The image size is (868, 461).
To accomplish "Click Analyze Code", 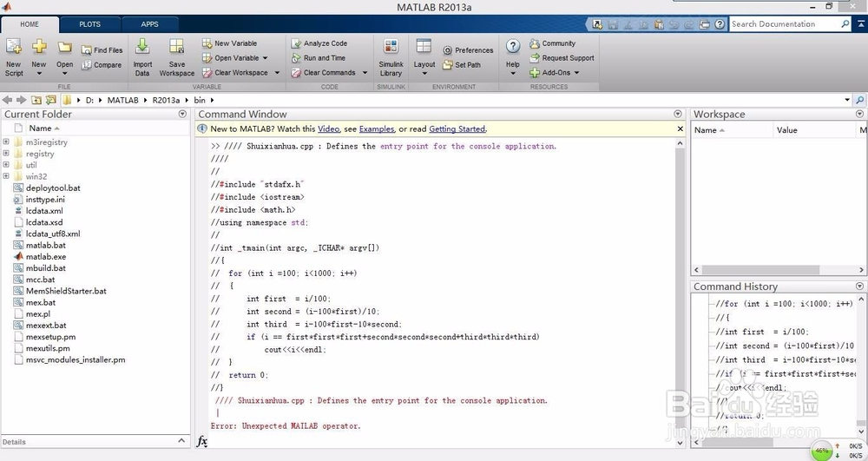I will pos(319,43).
